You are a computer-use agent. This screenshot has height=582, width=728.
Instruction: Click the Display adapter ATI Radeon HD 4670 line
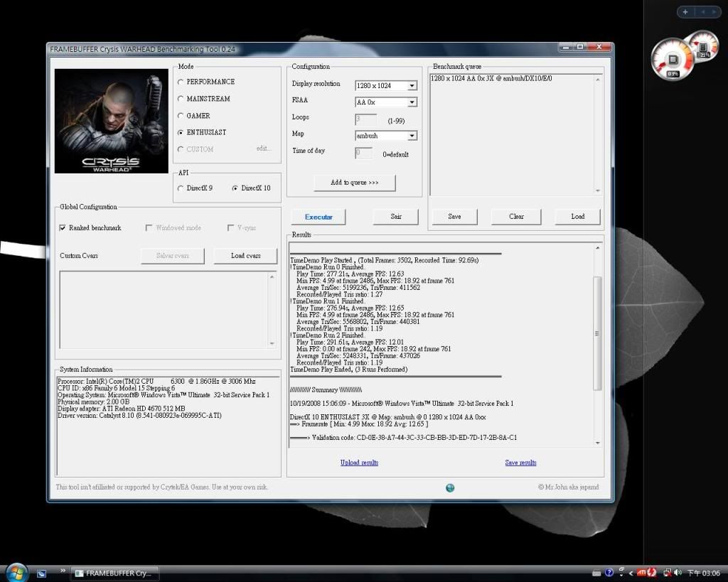click(x=121, y=409)
